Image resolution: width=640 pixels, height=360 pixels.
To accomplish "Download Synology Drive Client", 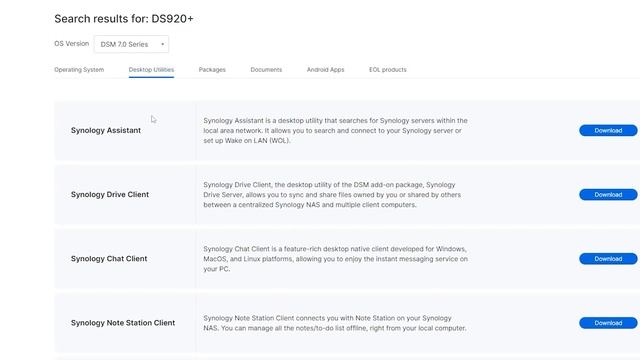I will tap(608, 195).
